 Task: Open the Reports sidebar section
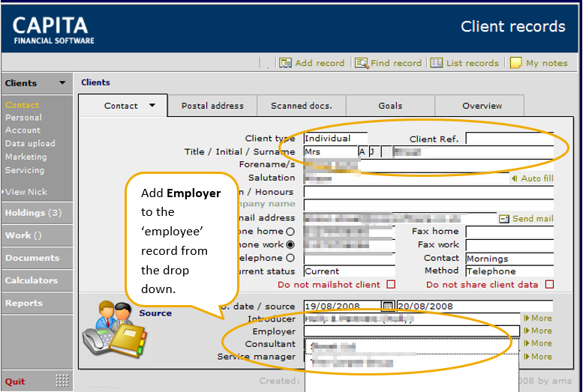pyautogui.click(x=37, y=303)
